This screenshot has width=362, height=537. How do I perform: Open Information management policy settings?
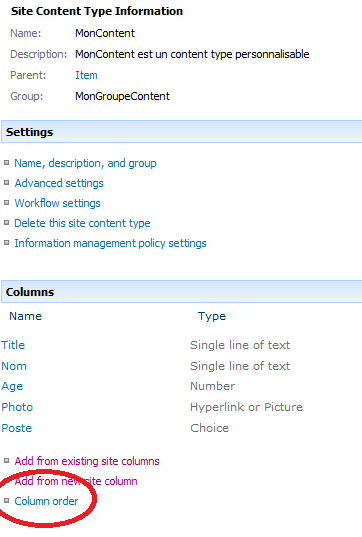click(x=110, y=243)
